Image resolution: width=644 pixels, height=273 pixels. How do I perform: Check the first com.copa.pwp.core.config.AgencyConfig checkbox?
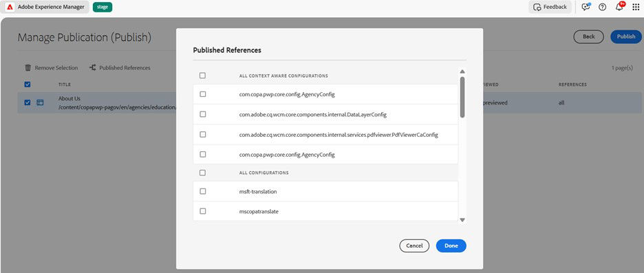click(202, 94)
